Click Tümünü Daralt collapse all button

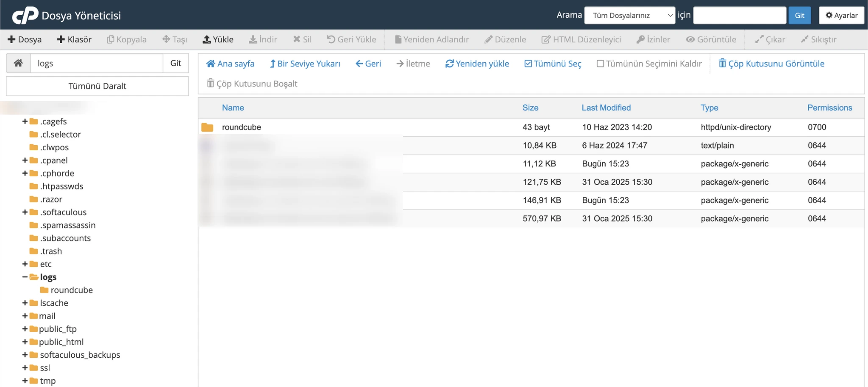click(x=97, y=86)
